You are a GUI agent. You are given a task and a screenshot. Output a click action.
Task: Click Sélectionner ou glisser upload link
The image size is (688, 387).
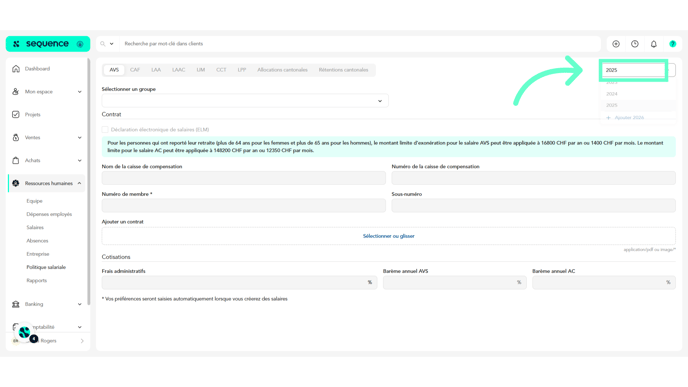tap(388, 236)
